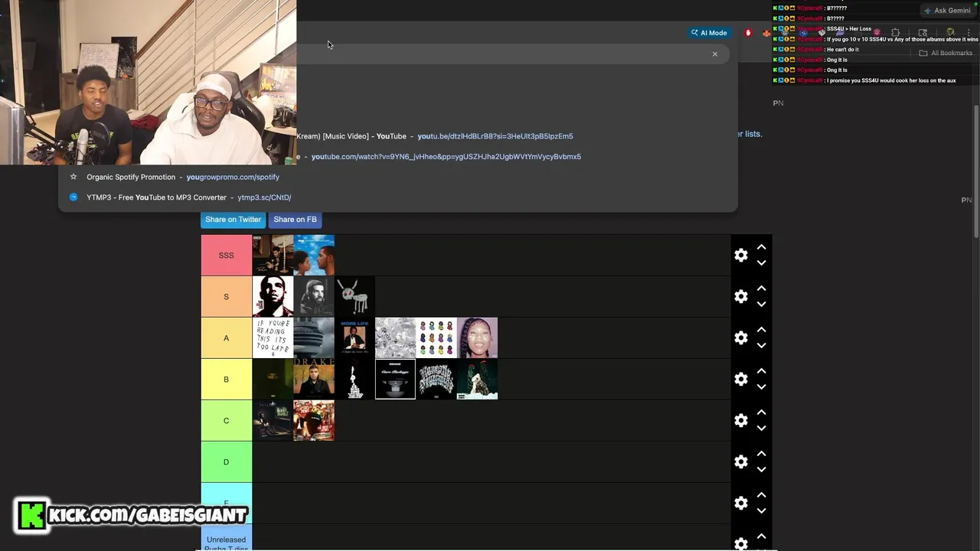The image size is (980, 551).
Task: Click the page vertical scrollbar
Action: tap(976, 171)
